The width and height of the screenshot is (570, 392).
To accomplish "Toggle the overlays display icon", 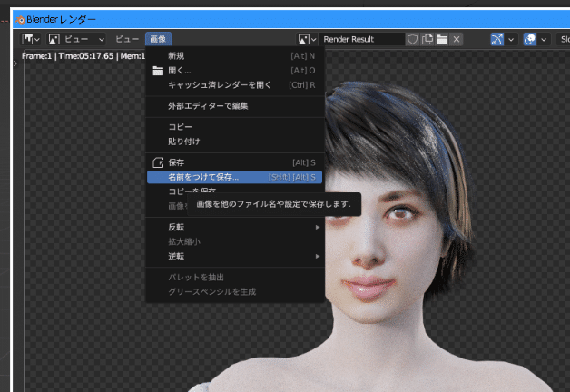I will (530, 39).
